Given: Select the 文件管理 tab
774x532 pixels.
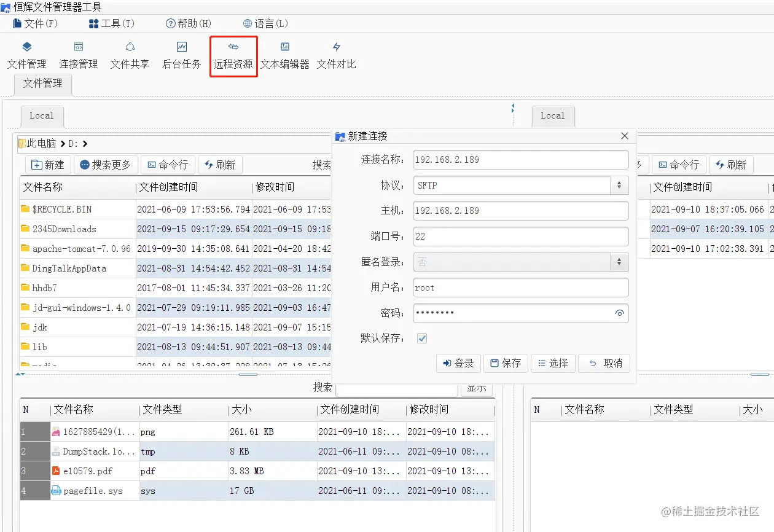Looking at the screenshot, I should tap(42, 84).
